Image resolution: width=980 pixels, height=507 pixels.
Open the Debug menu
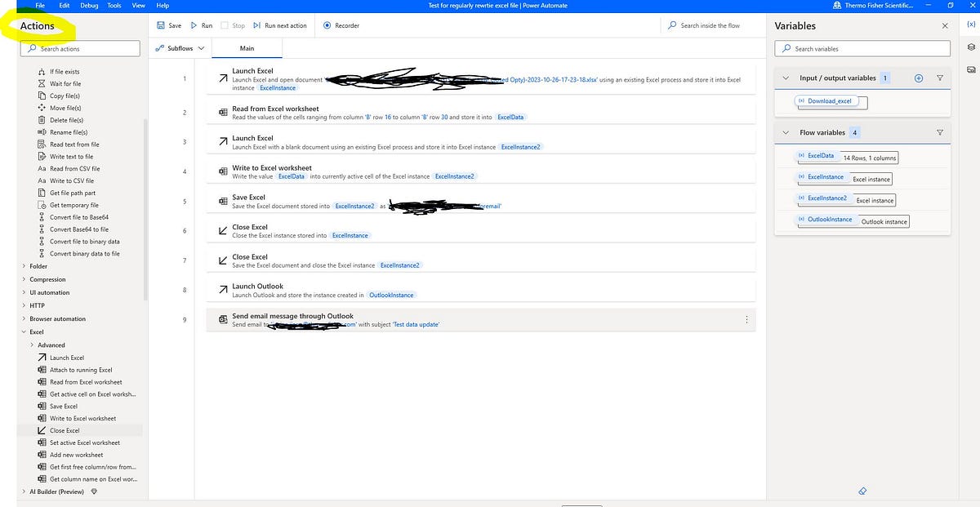[89, 5]
